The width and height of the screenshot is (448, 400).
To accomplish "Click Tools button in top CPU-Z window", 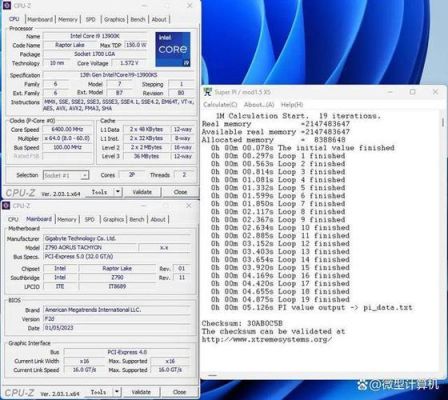I will [x=99, y=192].
